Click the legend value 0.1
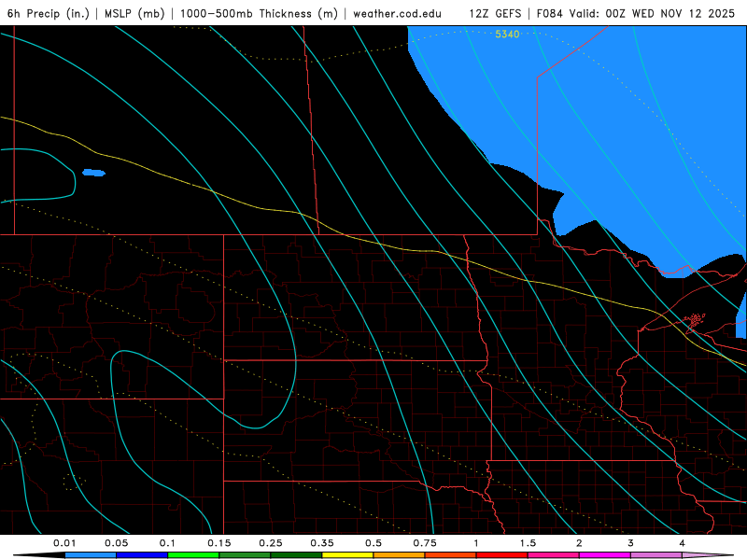The width and height of the screenshot is (747, 560). coord(167,543)
